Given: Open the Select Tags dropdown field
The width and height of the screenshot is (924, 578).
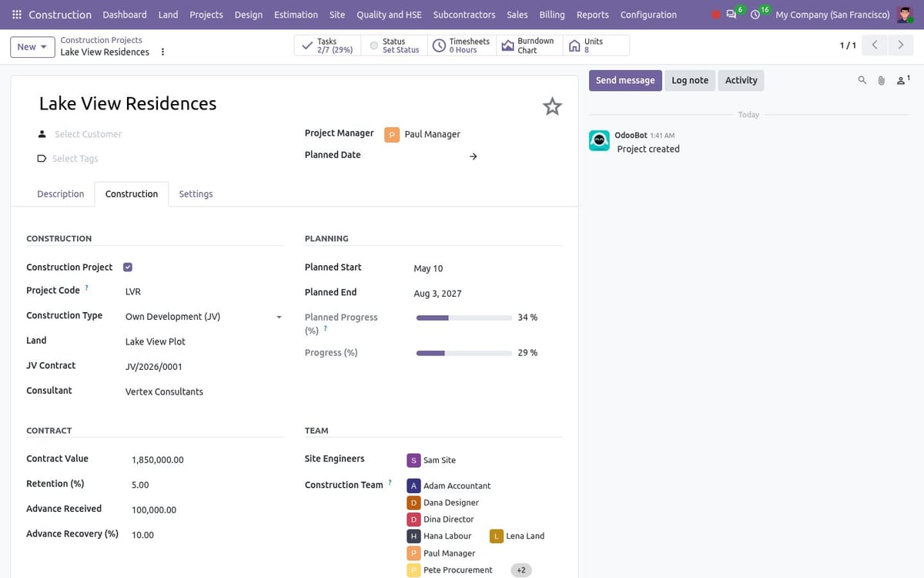Looking at the screenshot, I should [162, 159].
